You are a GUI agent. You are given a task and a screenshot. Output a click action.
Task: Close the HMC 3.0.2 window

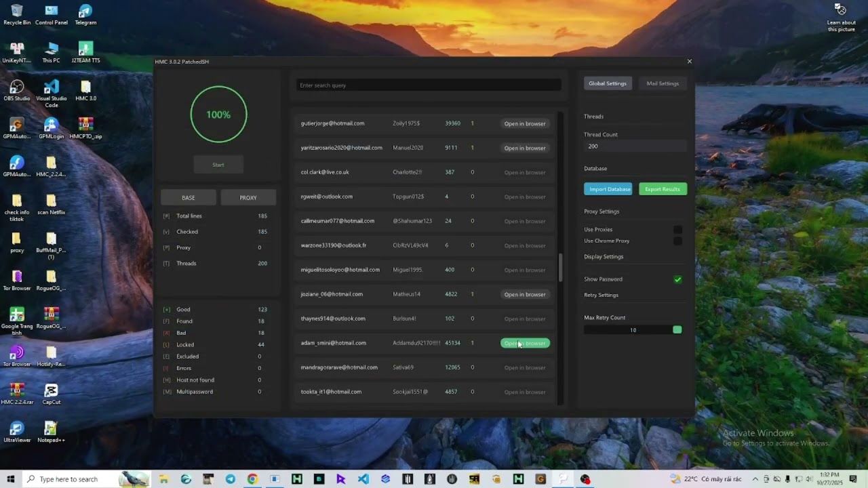pyautogui.click(x=689, y=62)
